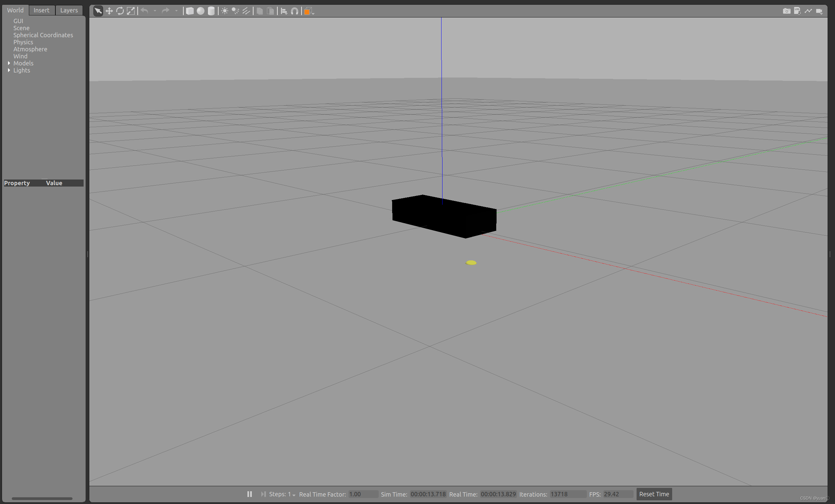Screen dimensions: 835x504
Task: Select the Atmosphere world property
Action: point(30,49)
